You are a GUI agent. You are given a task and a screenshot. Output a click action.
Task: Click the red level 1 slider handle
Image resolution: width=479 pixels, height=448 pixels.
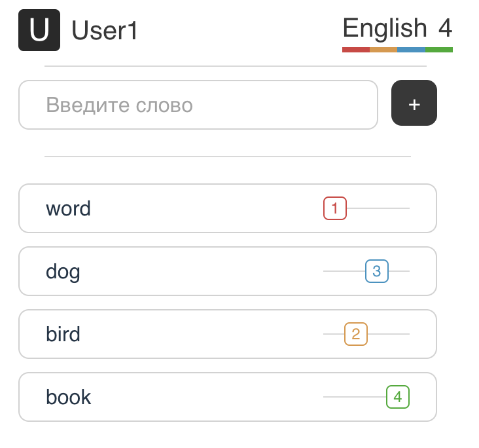pos(334,208)
